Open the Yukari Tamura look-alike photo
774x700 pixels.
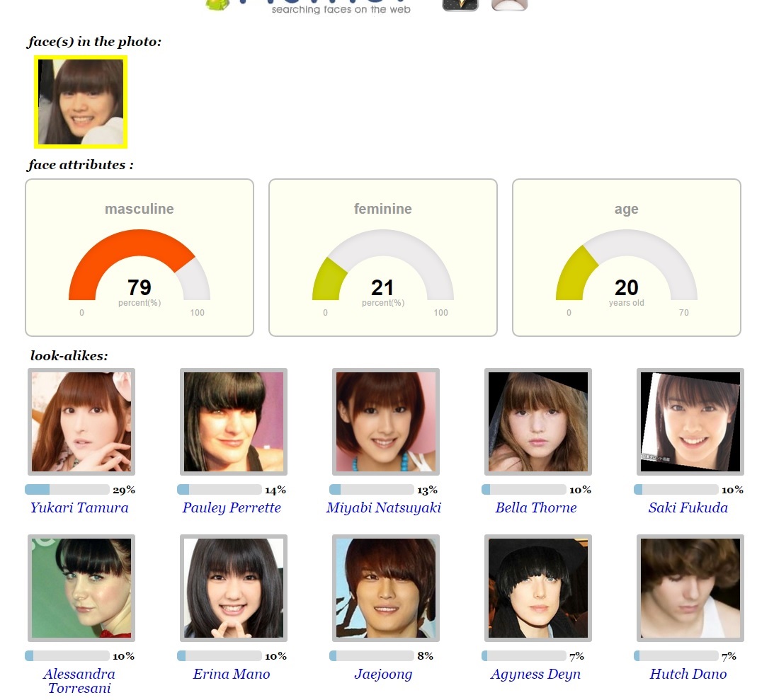coord(81,422)
